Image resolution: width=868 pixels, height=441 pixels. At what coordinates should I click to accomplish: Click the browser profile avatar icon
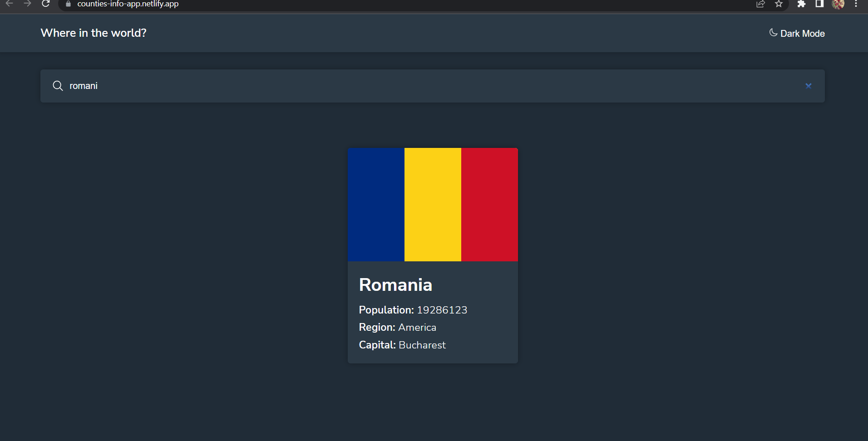(x=838, y=4)
